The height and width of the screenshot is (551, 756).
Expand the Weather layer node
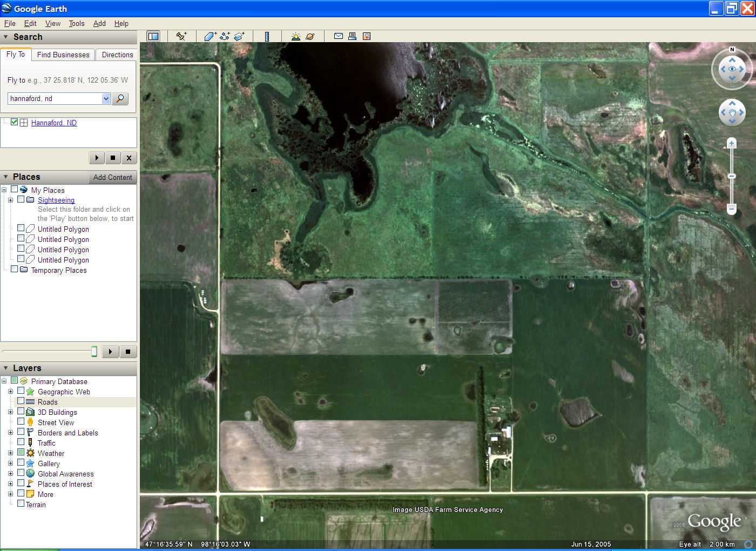point(10,453)
